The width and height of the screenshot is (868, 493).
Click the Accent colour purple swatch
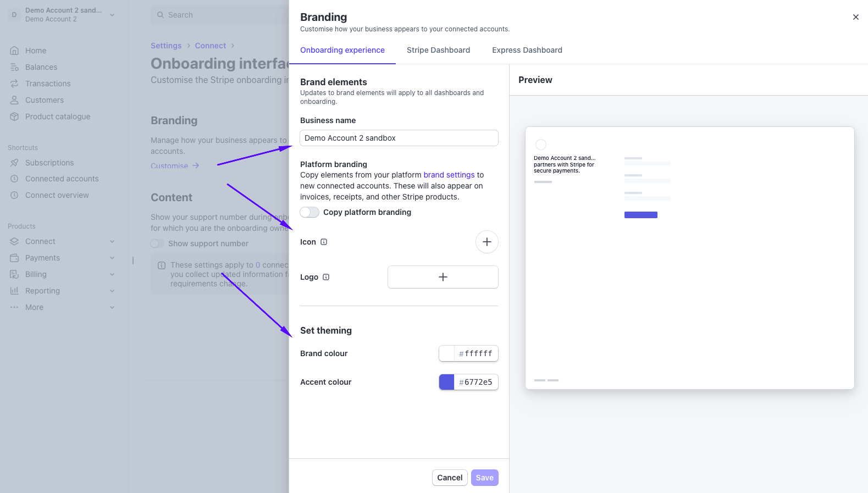[x=447, y=382]
